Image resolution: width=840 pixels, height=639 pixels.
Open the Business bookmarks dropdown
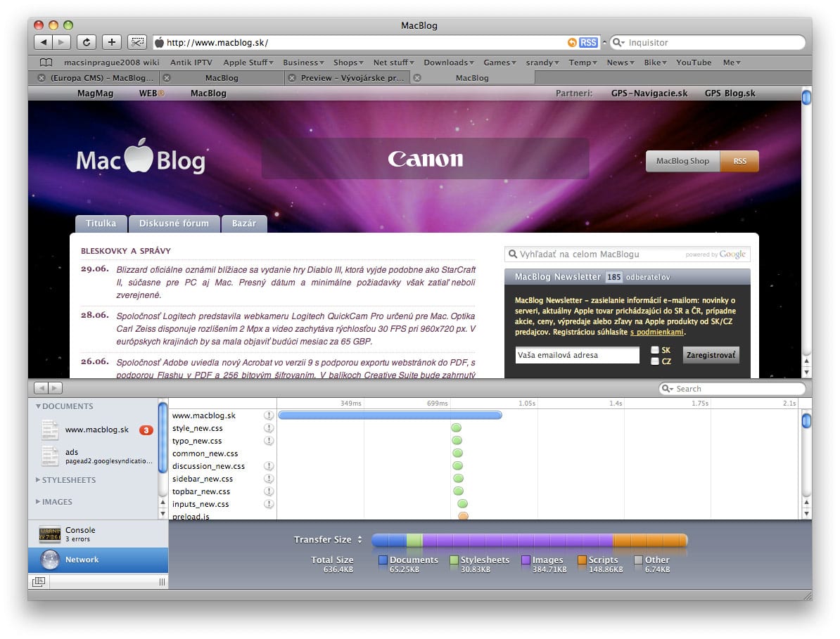304,62
